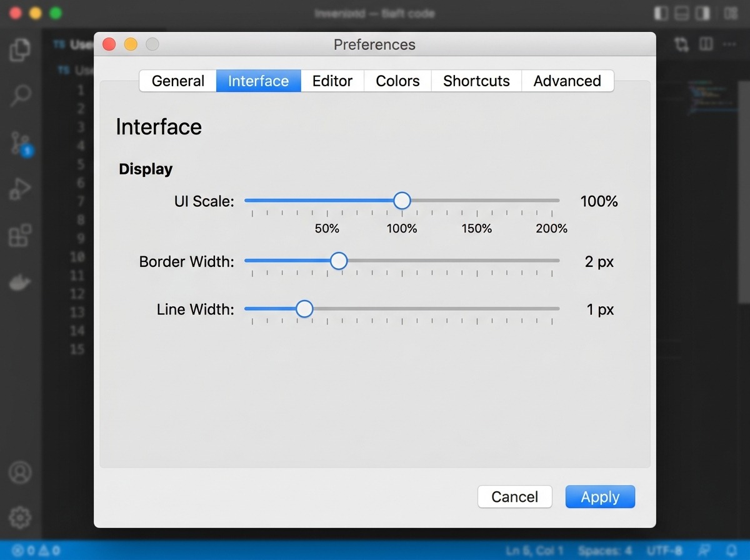
Task: Click the UI Scale slider handle
Action: (402, 201)
